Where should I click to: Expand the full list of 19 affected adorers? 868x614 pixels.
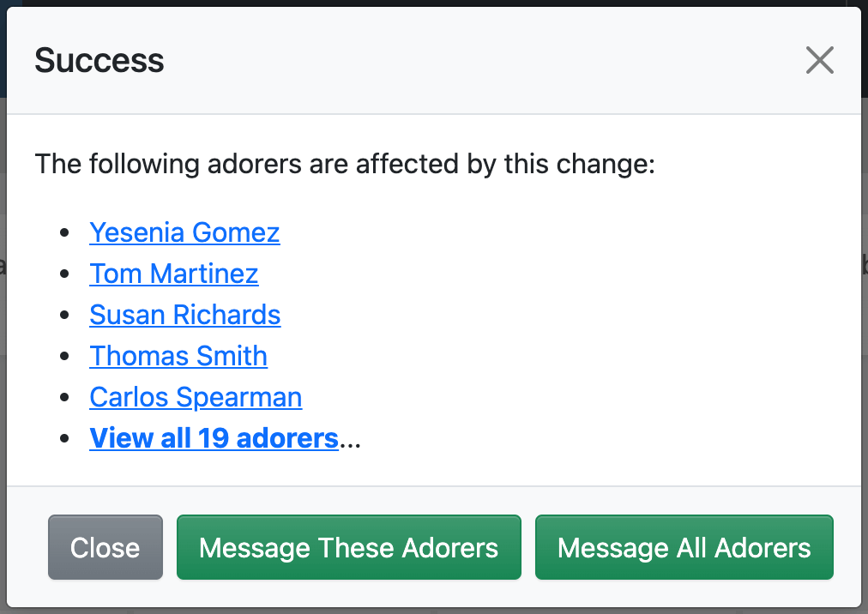(214, 438)
